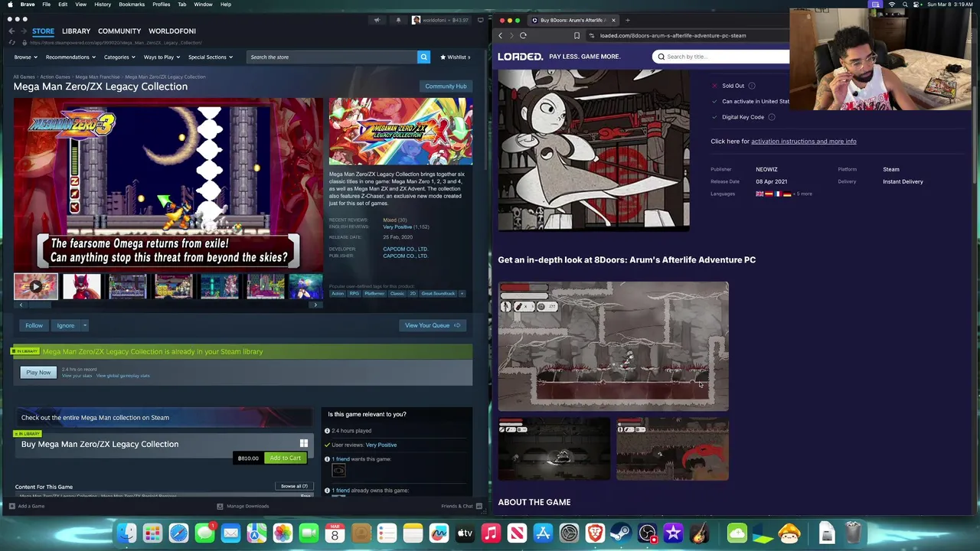Screen dimensions: 980x551
Task: Open Steam announcements megaphone icon
Action: (377, 20)
